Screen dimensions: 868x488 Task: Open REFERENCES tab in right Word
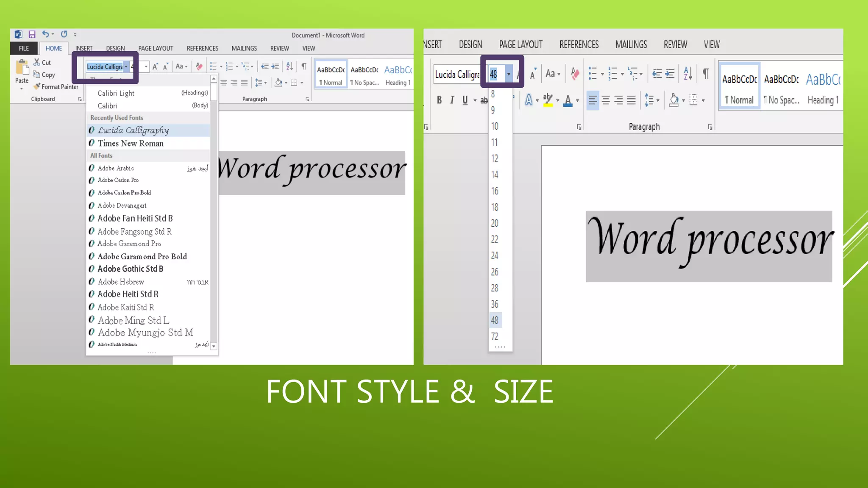(x=579, y=44)
